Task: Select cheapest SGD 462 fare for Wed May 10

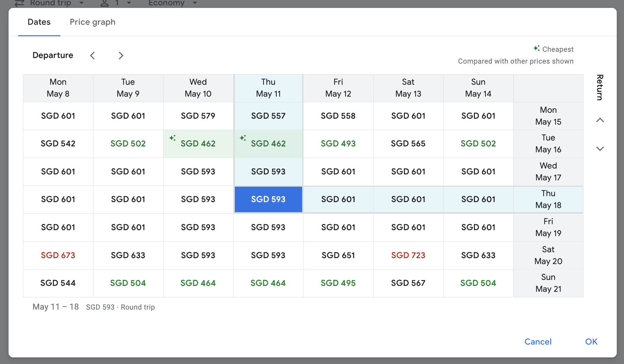Action: coord(198,144)
